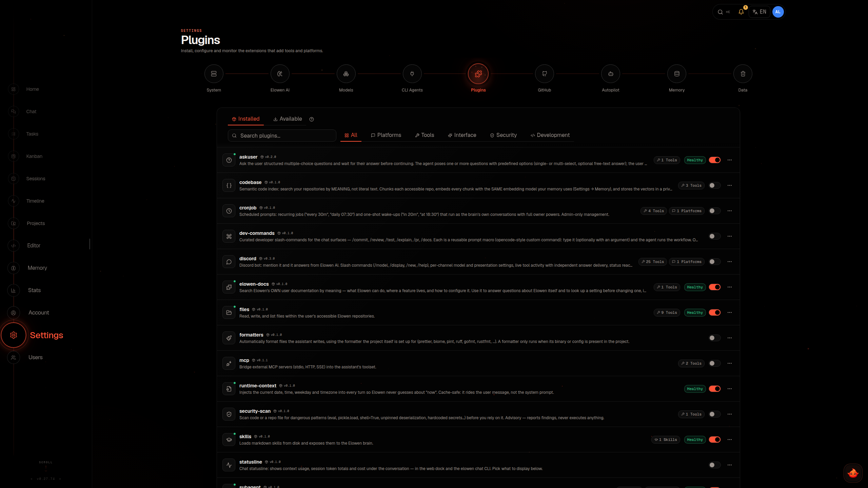The width and height of the screenshot is (868, 488).
Task: Disable the askuser plugin toggle
Action: click(x=715, y=160)
